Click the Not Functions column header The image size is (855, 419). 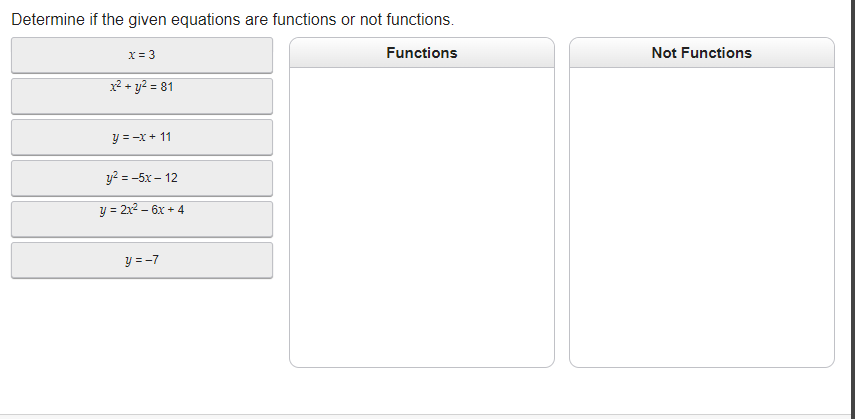click(702, 53)
